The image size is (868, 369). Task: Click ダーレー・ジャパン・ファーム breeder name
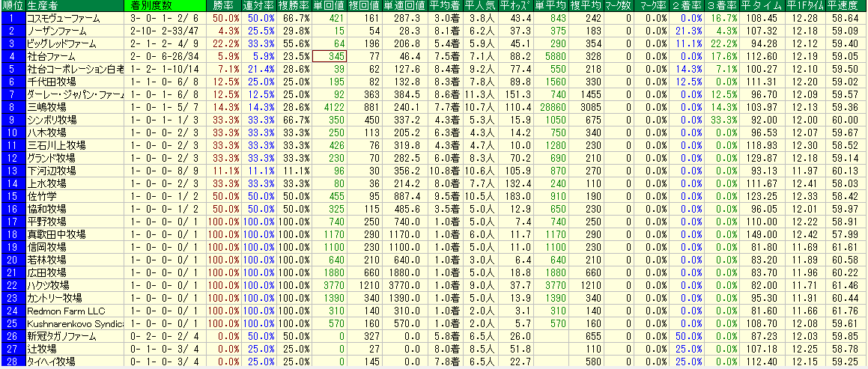tap(75, 94)
